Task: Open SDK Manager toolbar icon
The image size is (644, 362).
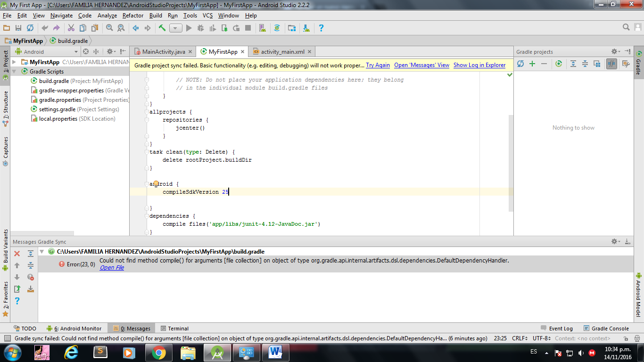Action: pos(306,28)
